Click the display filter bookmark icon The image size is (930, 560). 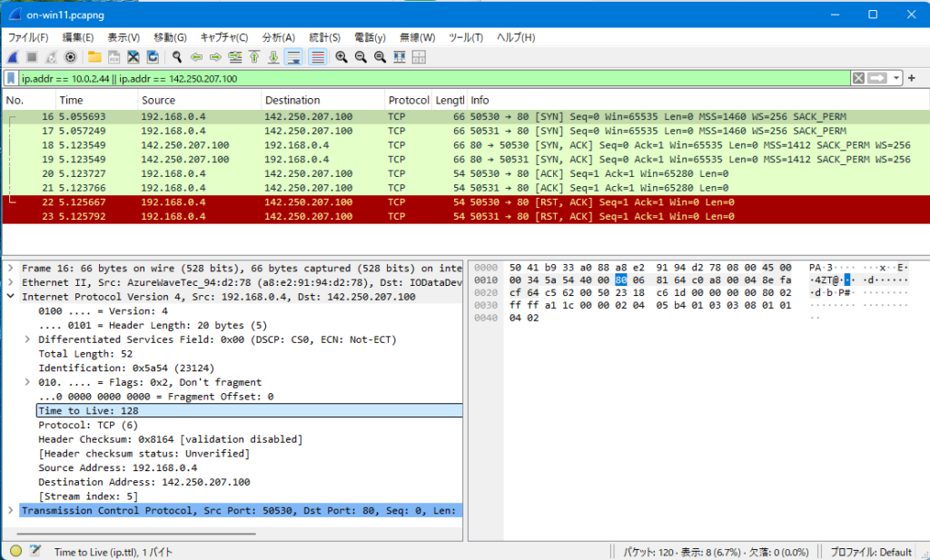tap(11, 78)
